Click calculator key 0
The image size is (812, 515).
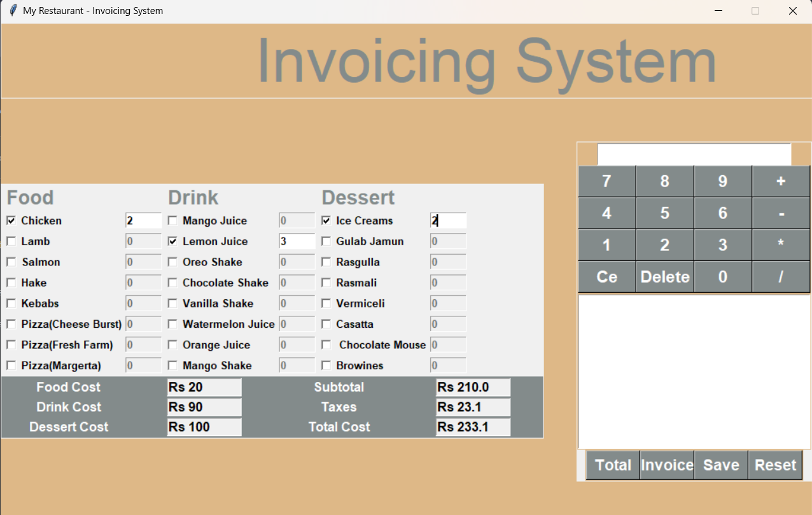click(x=723, y=277)
